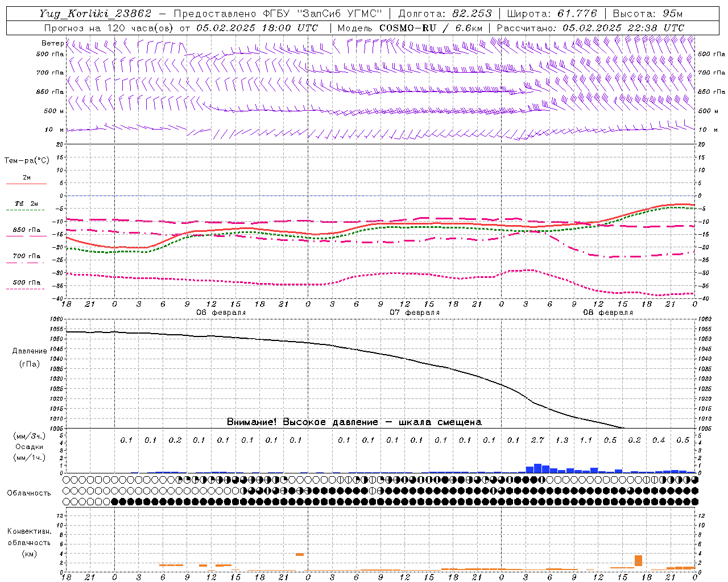
Task: Select the text 'Предоставлено ФГБУ "ЗапСиб УГМС"'
Action: 278,14
